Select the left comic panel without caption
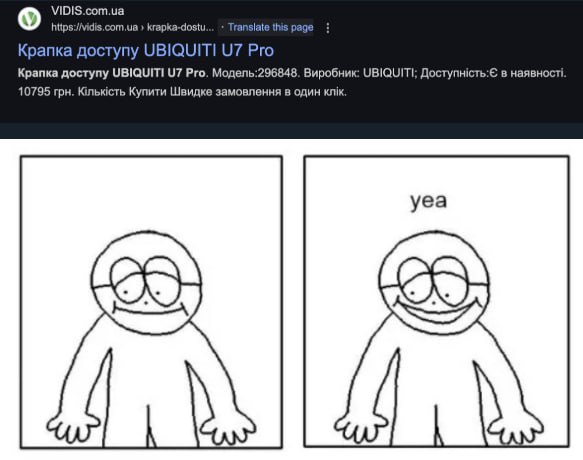Viewport: 583px width, 460px height. click(151, 302)
